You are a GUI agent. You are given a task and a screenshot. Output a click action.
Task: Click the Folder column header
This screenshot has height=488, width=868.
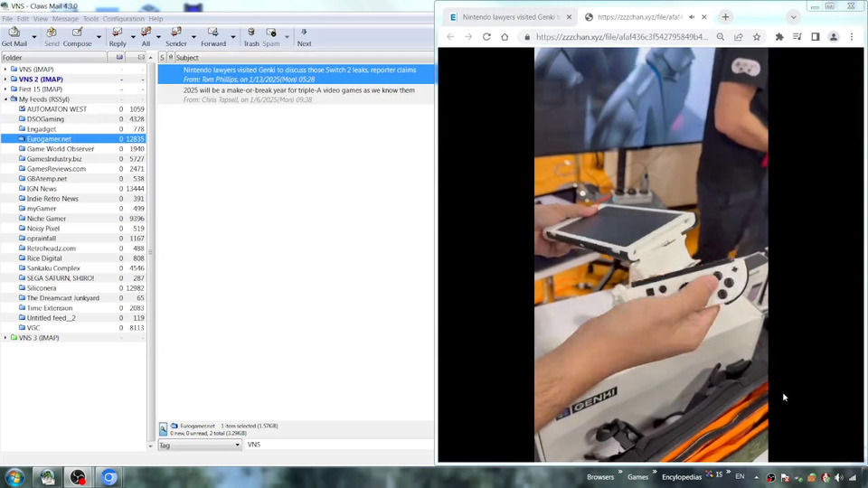click(53, 58)
